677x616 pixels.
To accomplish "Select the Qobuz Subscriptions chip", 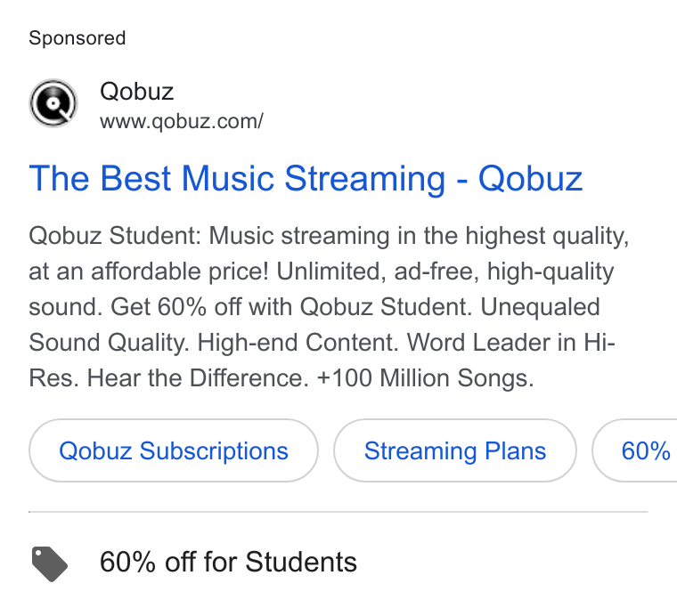I will pos(174,450).
